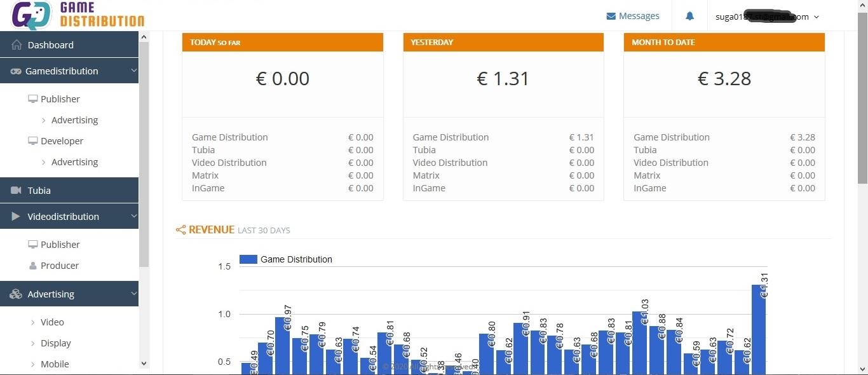Click the Revenue Last 30 Days heading
Screen dimensions: 868x375
tap(239, 230)
